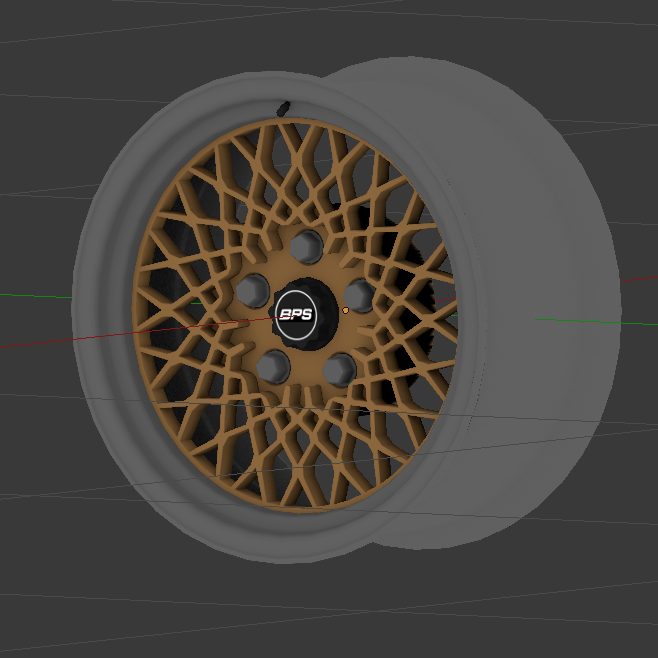Select the BPS center cap logo
The width and height of the screenshot is (658, 658).
[x=296, y=314]
